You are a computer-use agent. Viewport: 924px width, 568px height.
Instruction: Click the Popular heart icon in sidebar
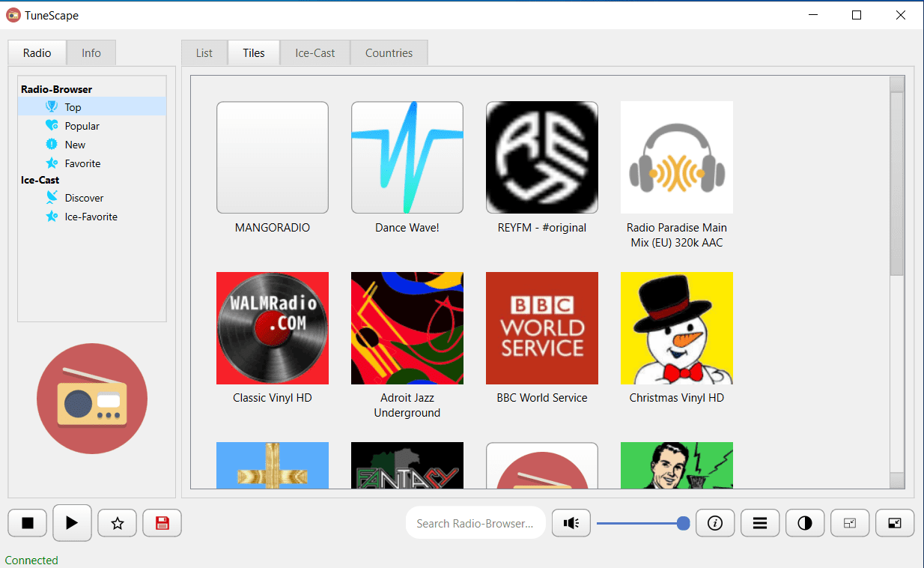click(52, 125)
